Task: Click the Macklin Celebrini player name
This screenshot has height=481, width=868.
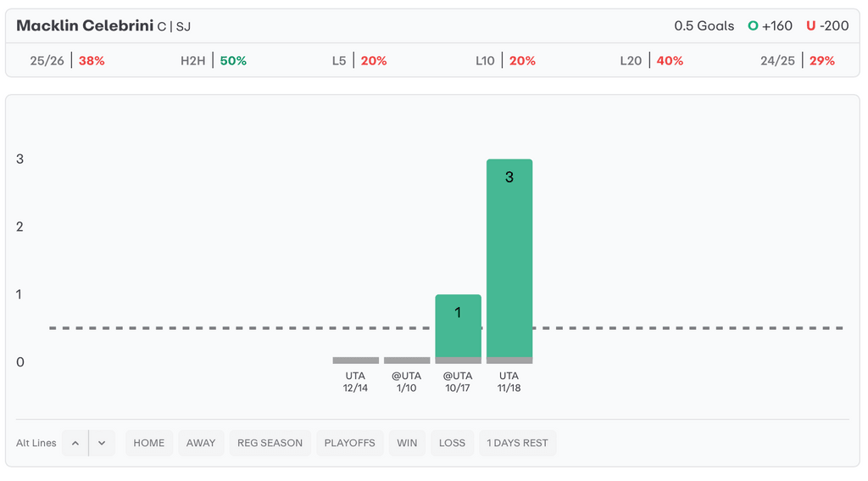Action: (85, 25)
